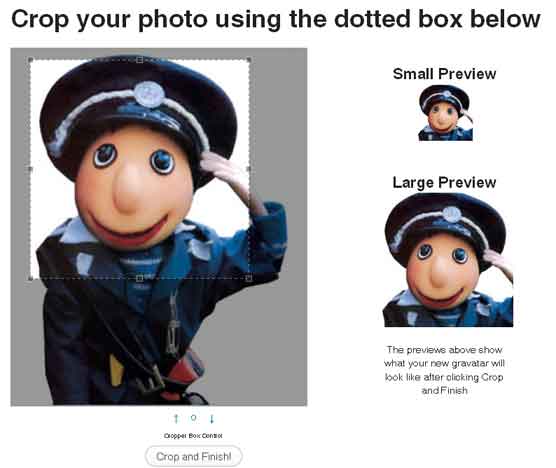Select the bottom-center crop box handle
This screenshot has width=556, height=468.
[x=140, y=278]
